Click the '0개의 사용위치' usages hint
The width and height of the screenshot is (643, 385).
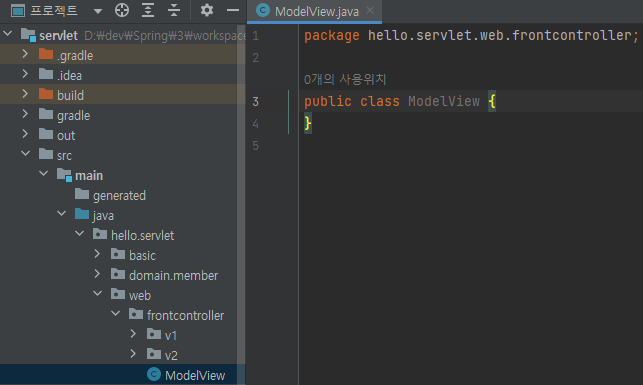pyautogui.click(x=345, y=79)
